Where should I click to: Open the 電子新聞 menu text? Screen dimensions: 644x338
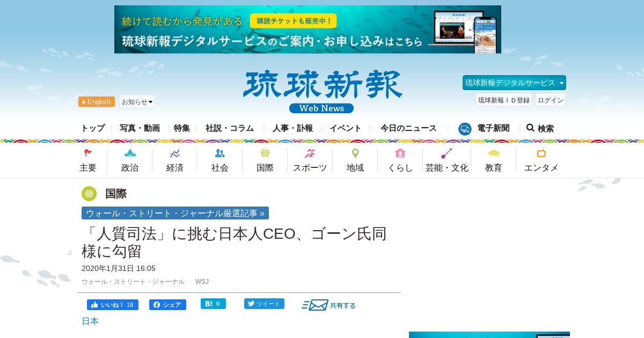tap(493, 128)
